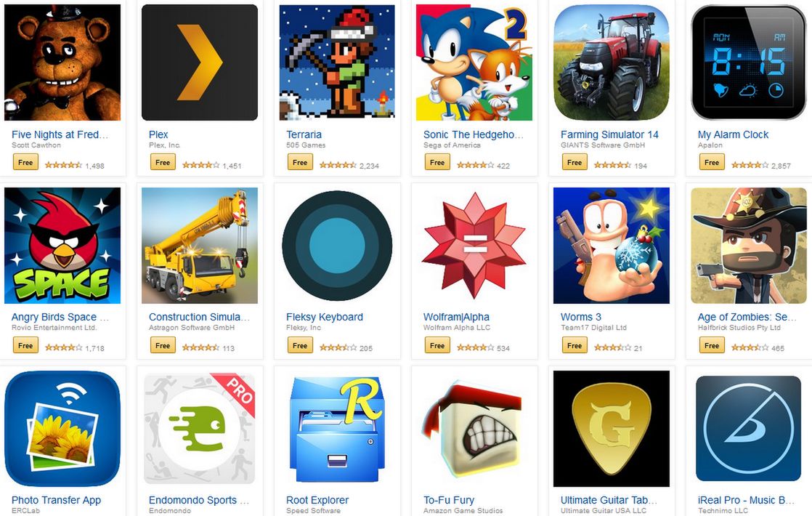Viewport: 812px width, 516px height.
Task: Open the To-Fu Fury title link
Action: pos(449,500)
